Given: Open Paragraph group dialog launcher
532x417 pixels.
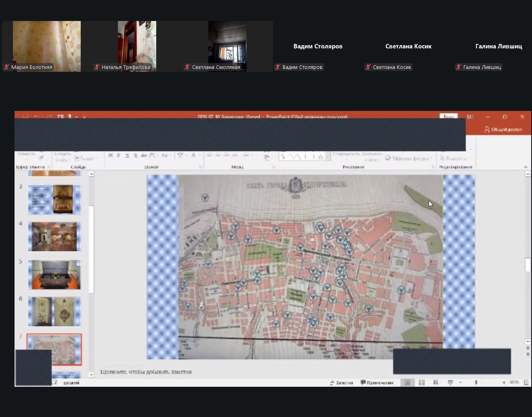Looking at the screenshot, I should (274, 167).
